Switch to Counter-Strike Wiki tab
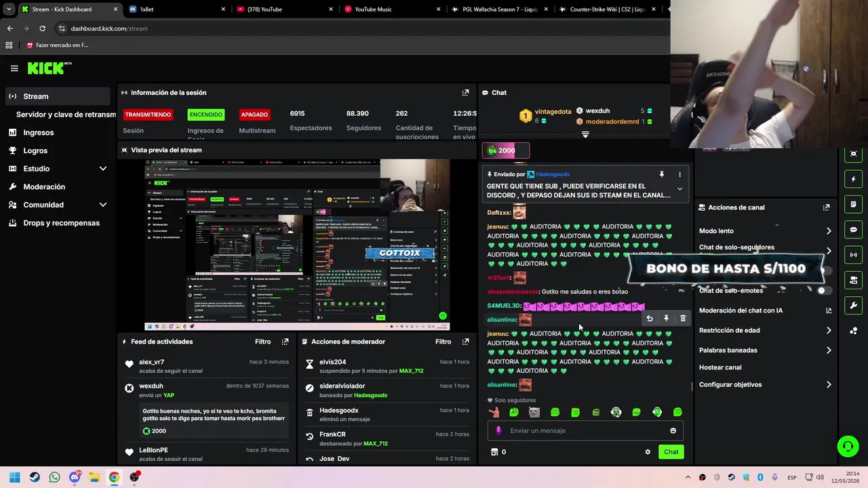The width and height of the screenshot is (868, 488). pyautogui.click(x=607, y=9)
